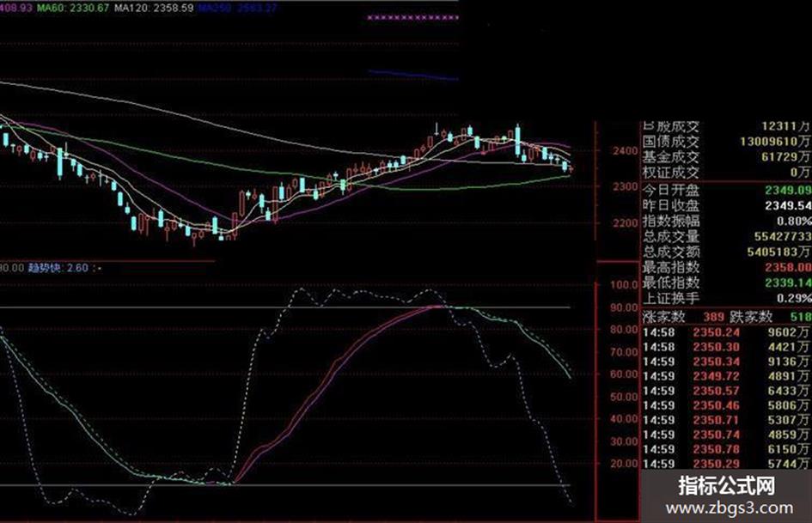Screen dimensions: 812x523
Task: Click the tick price 2350.74
Action: pyautogui.click(x=717, y=435)
